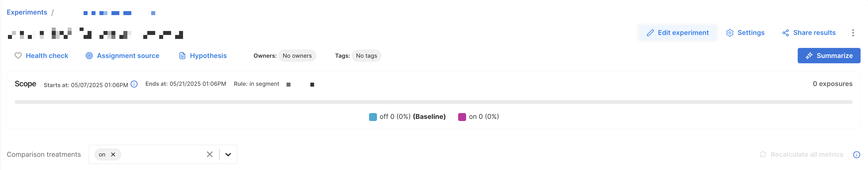Clear all comparison treatments selections

(210, 155)
